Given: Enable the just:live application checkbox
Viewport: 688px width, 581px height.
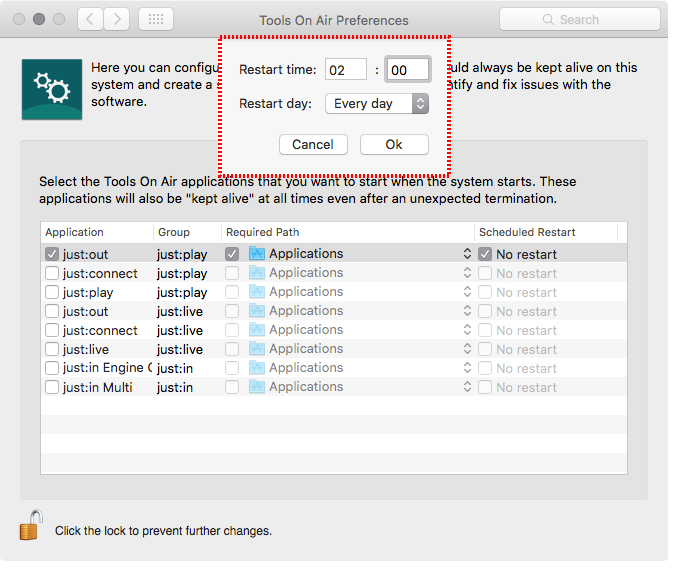Looking at the screenshot, I should (x=52, y=349).
